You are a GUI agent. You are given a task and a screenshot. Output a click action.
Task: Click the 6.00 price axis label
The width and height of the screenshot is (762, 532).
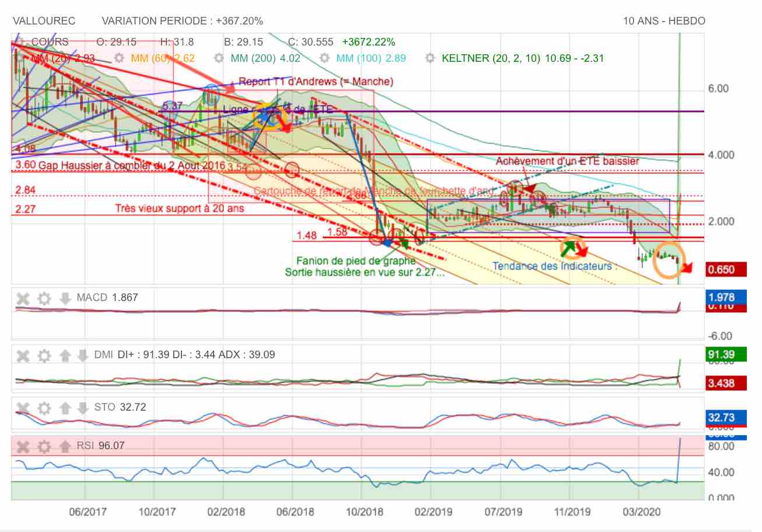[x=718, y=89]
